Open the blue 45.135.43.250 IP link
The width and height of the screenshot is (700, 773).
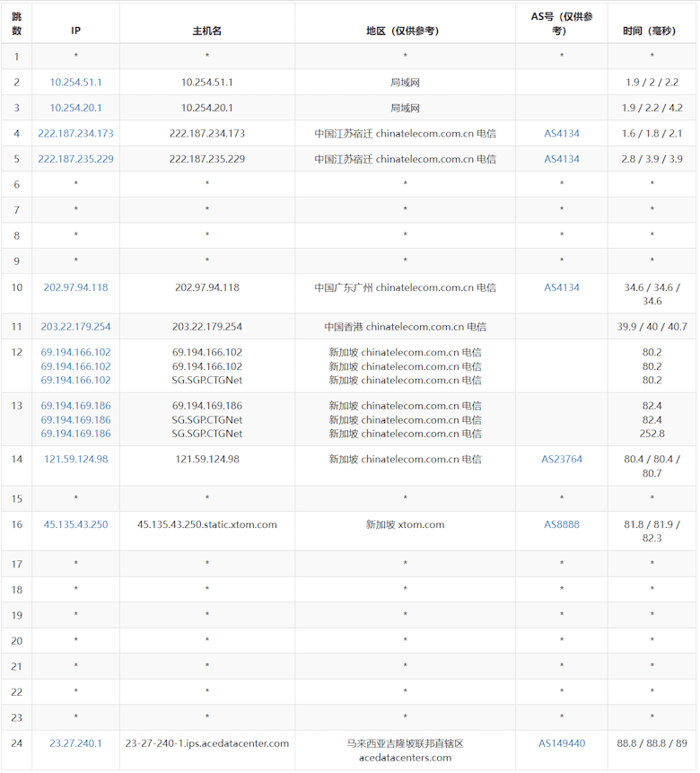coord(75,525)
